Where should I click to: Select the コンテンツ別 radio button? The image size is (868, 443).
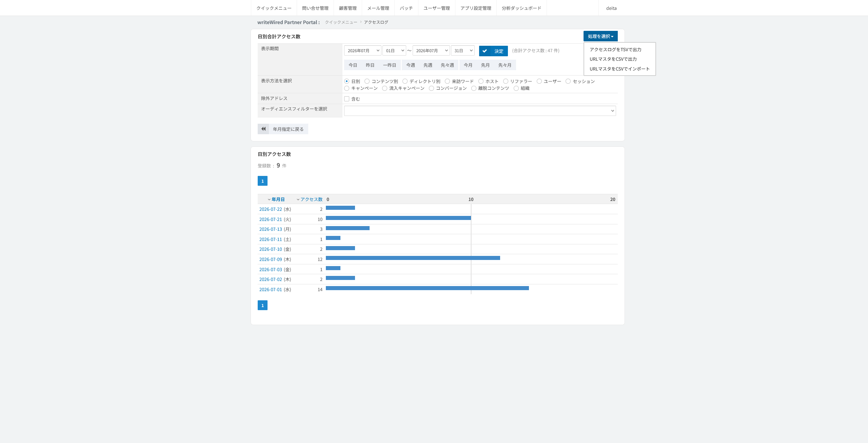coord(367,81)
